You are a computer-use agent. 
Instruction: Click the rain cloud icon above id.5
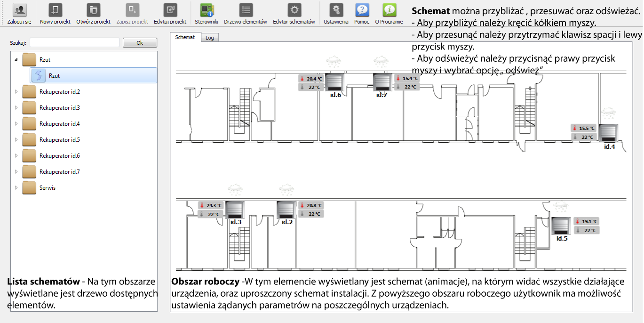(560, 206)
